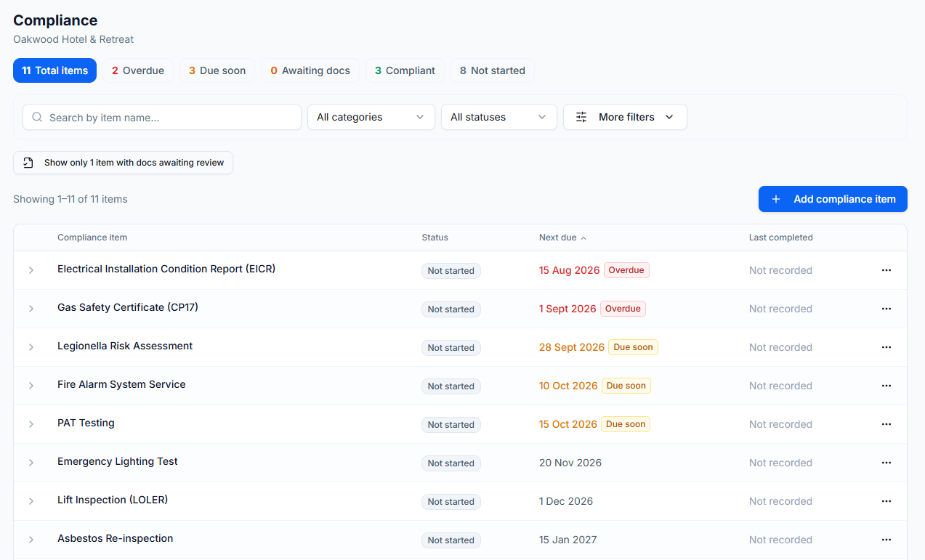The width and height of the screenshot is (925, 560).
Task: Select the Total items tab
Action: point(54,70)
